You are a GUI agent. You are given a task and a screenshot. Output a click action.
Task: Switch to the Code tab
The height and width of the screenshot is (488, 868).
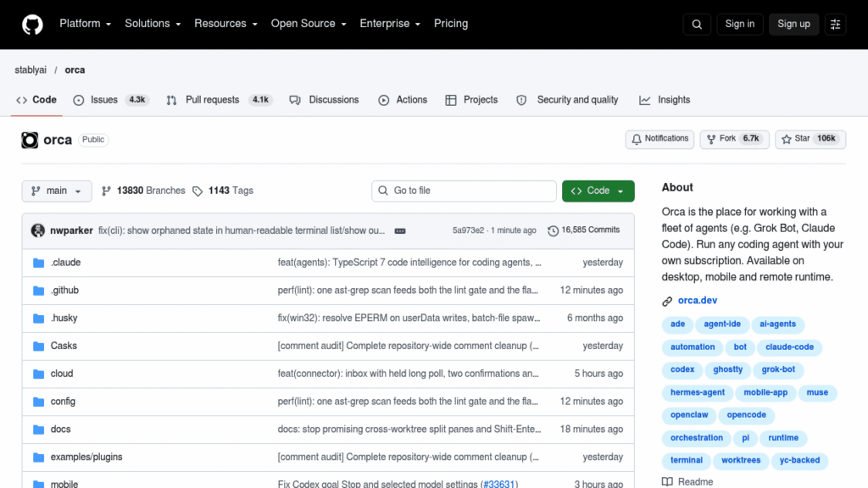(36, 100)
